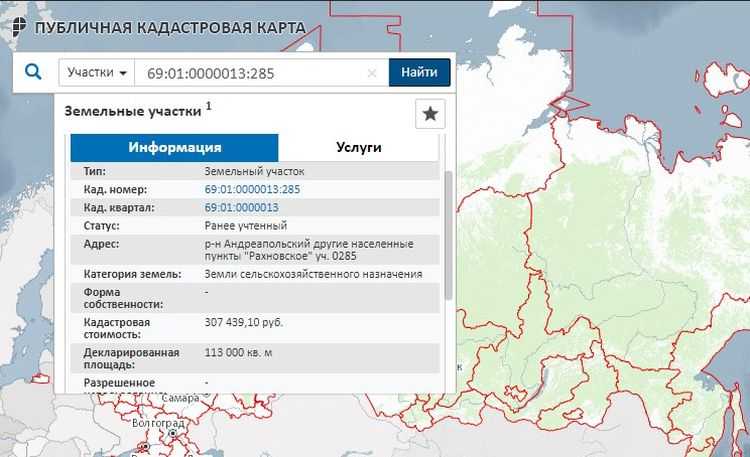Click the Публичная кадастровая карта title

[170, 26]
